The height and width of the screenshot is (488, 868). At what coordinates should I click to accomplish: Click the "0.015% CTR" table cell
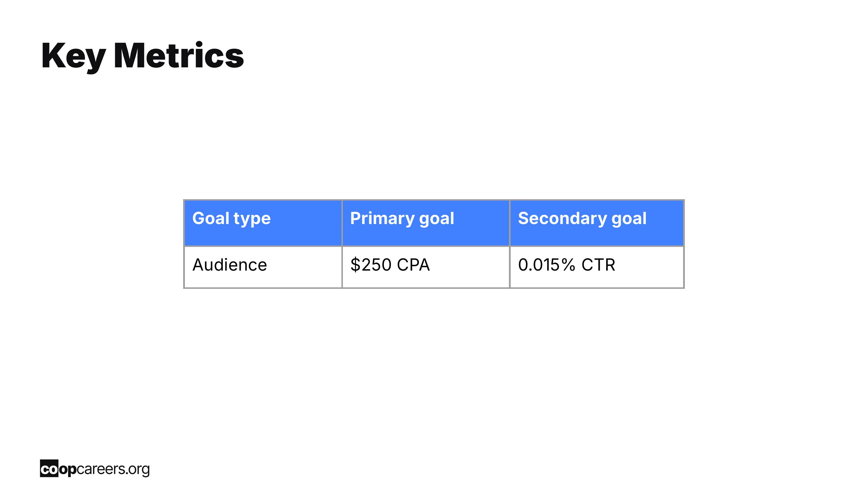(x=597, y=267)
